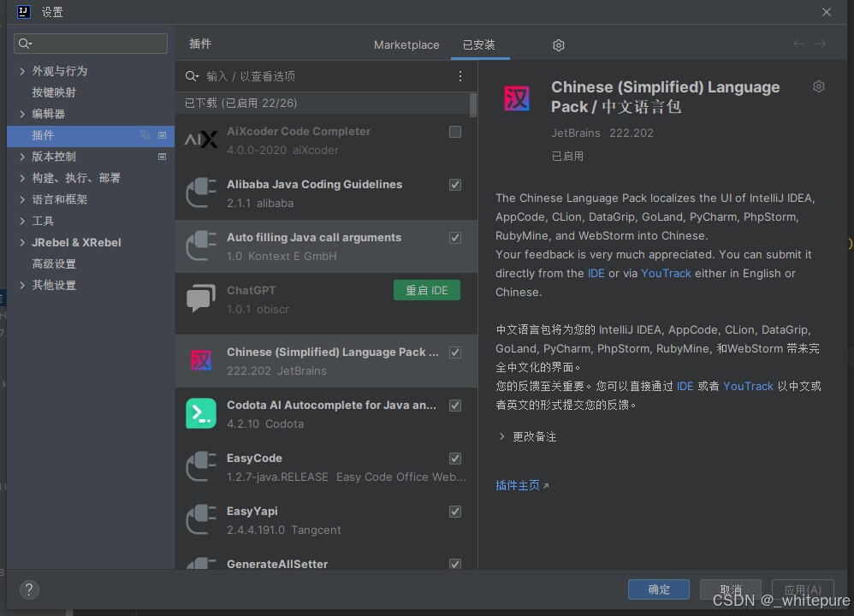
Task: Click the project-level marker icon on 版本控制 row
Action: click(162, 157)
